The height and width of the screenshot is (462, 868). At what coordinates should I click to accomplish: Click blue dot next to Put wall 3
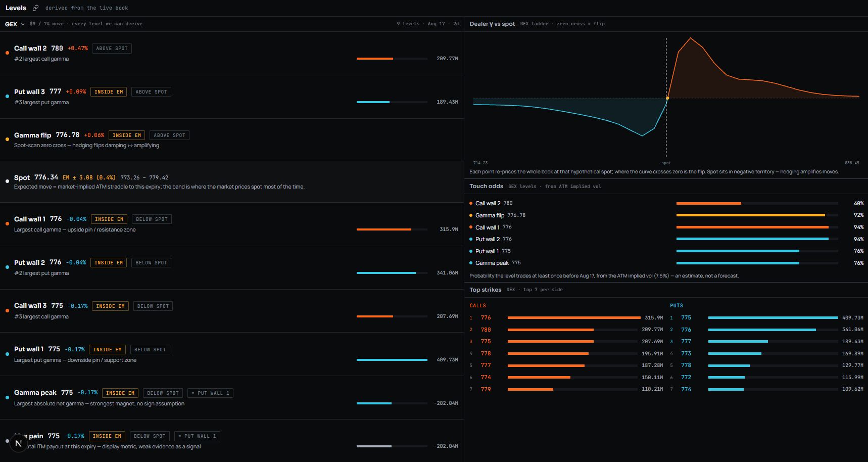[x=7, y=96]
